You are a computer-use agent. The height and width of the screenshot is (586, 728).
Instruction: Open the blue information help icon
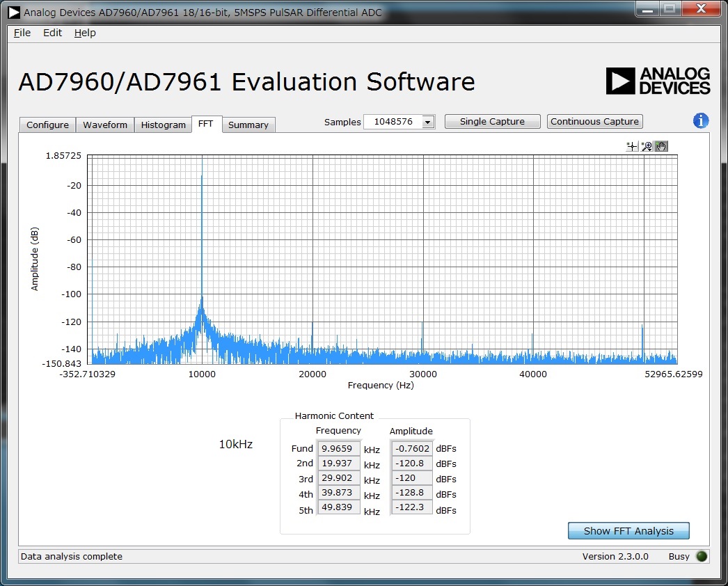(701, 120)
